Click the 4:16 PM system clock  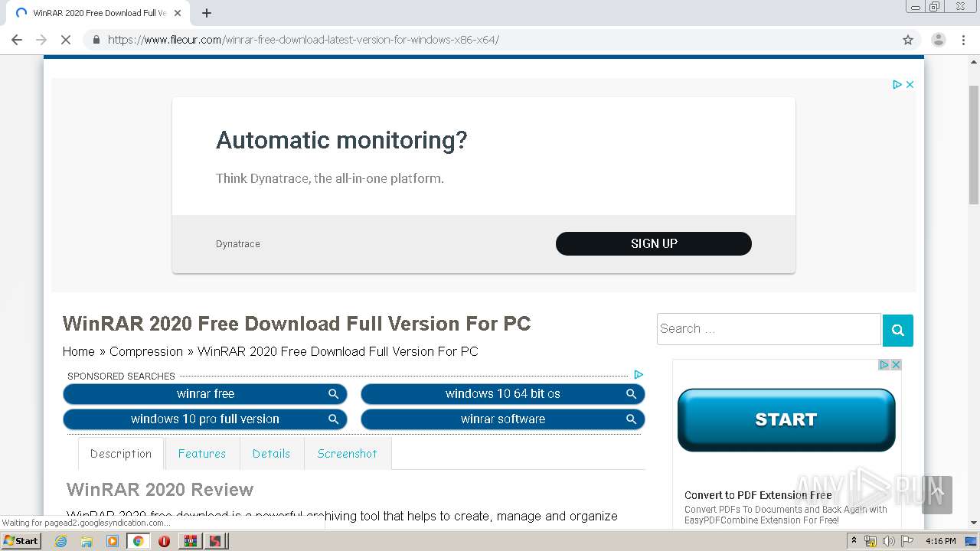[941, 541]
